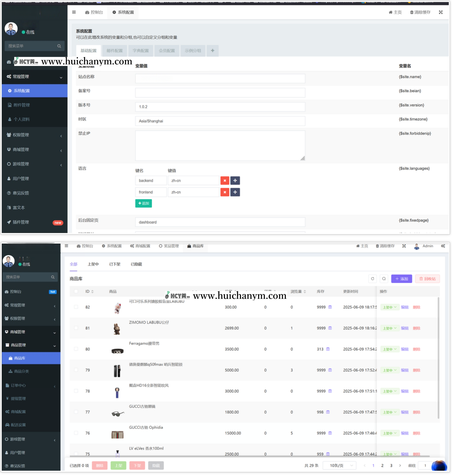The height and width of the screenshot is (476, 452).
Task: Click move handle icon of frontend language row
Action: pos(235,192)
